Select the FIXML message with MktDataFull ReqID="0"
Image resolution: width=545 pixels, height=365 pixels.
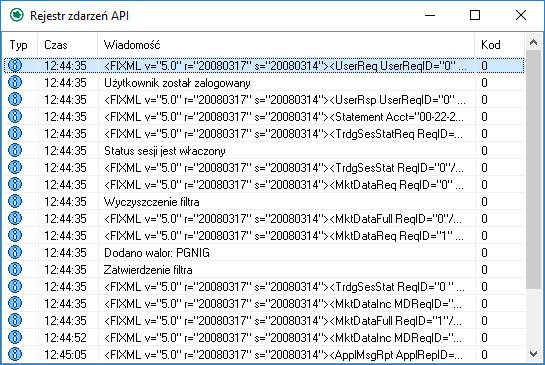283,219
